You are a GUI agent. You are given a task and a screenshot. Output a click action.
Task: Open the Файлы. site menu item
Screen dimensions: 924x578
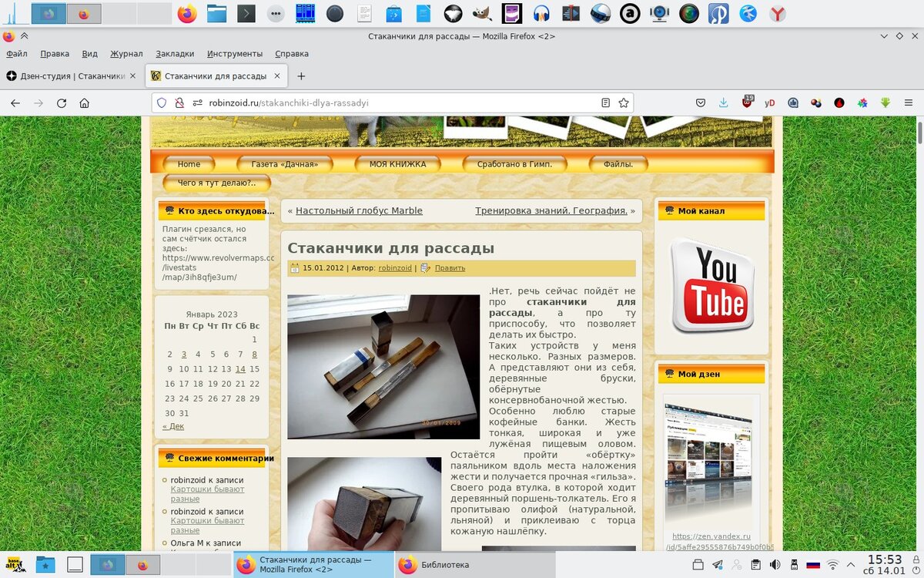[x=618, y=164]
